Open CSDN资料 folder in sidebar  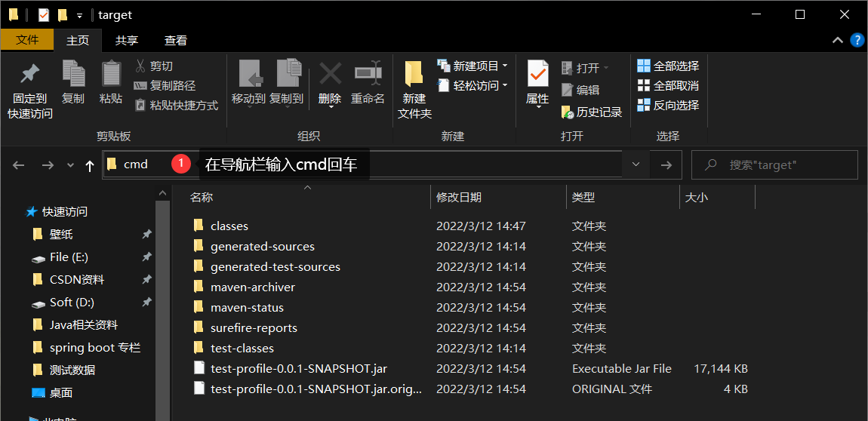click(76, 280)
